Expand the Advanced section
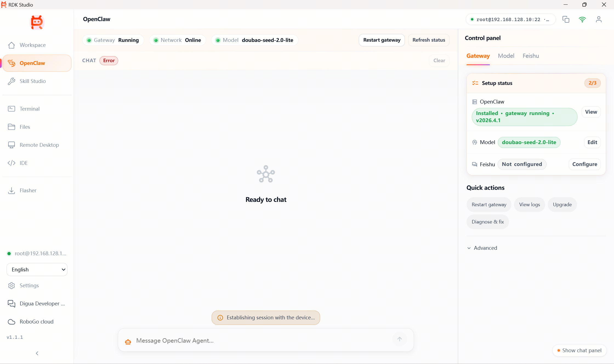614x364 pixels. (482, 248)
